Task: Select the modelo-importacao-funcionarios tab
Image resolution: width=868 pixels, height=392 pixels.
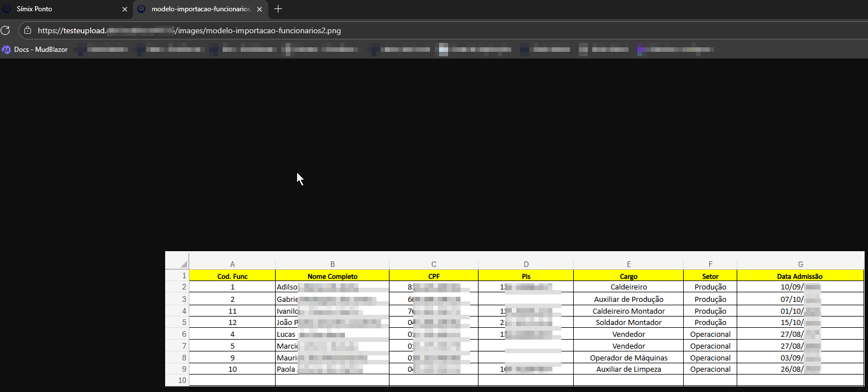Action: pyautogui.click(x=201, y=9)
